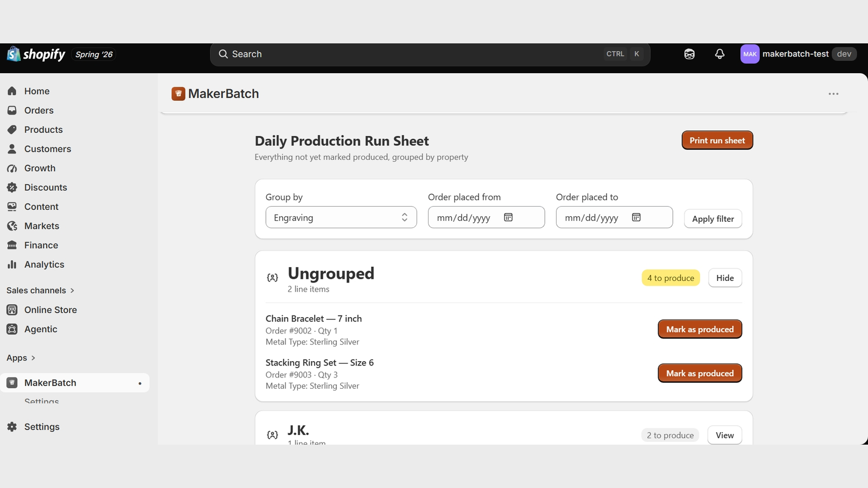868x488 pixels.
Task: Click the Products tag icon
Action: coord(12,130)
